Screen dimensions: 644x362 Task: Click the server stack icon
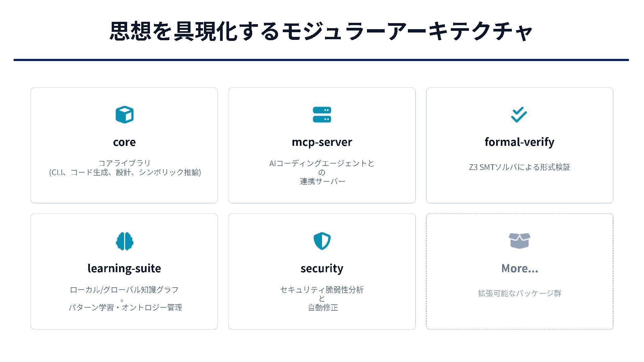(x=322, y=115)
